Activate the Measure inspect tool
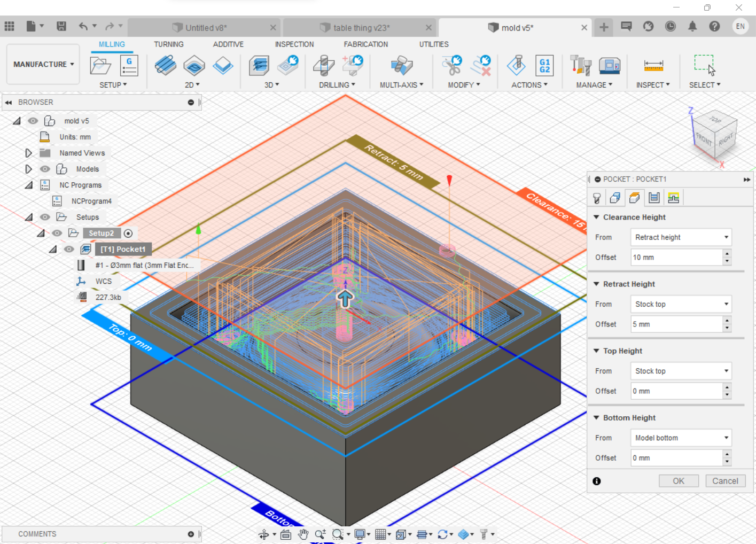756x544 pixels. [x=653, y=66]
